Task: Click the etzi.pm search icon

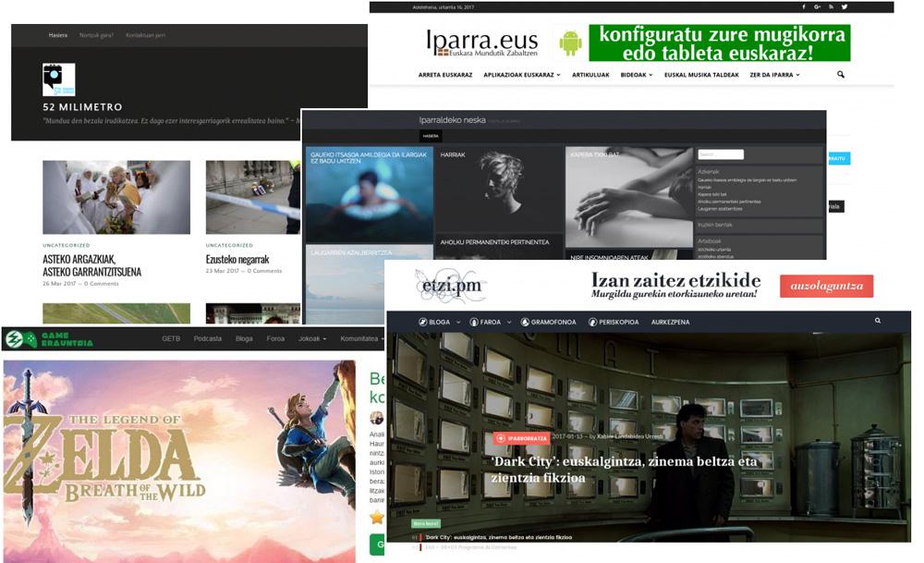Action: coord(877,321)
